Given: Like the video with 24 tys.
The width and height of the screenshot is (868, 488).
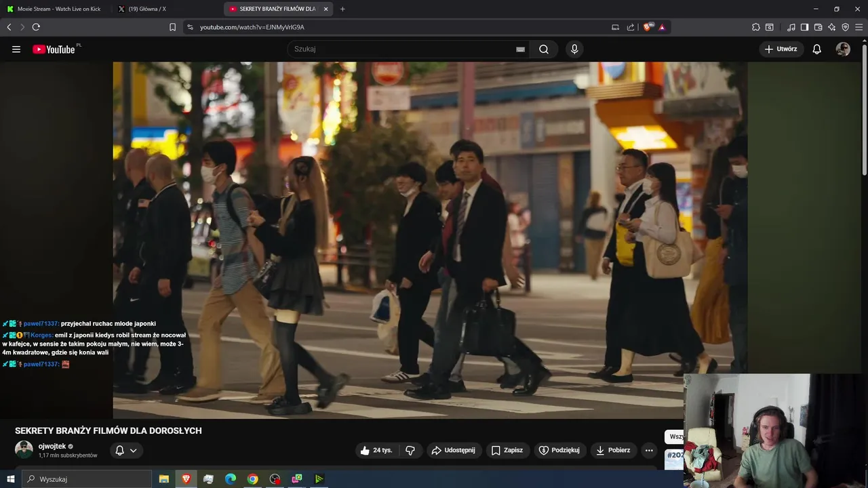Looking at the screenshot, I should coord(376,450).
